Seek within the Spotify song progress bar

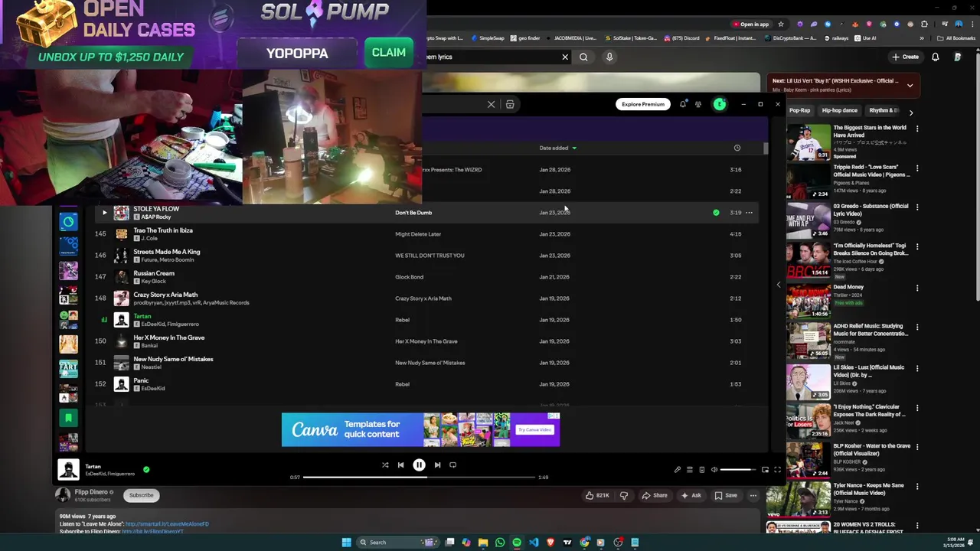pyautogui.click(x=419, y=477)
